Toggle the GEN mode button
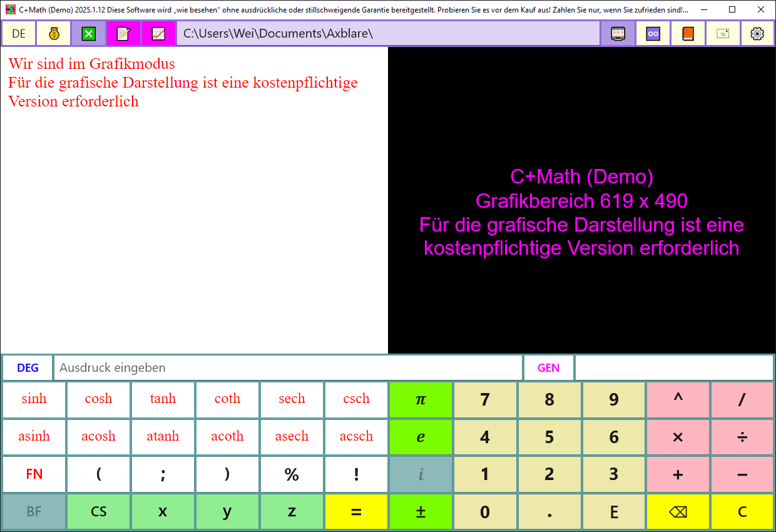Viewport: 776px width, 532px height. [x=549, y=368]
